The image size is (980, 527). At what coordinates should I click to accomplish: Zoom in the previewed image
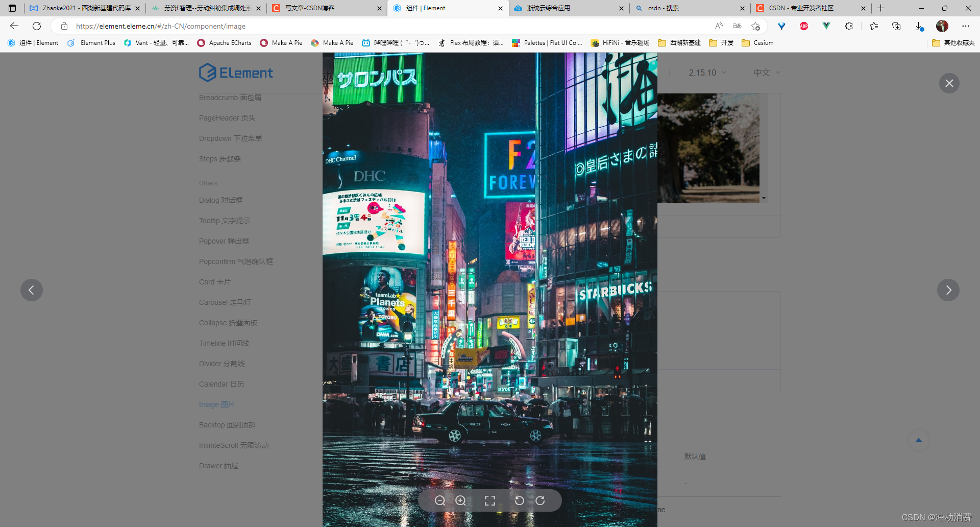pyautogui.click(x=460, y=500)
